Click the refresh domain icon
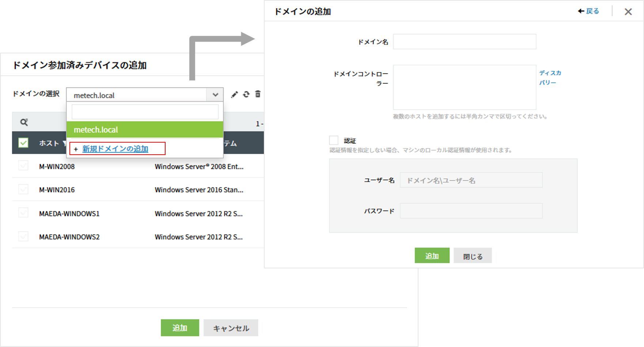The image size is (644, 347). click(246, 94)
